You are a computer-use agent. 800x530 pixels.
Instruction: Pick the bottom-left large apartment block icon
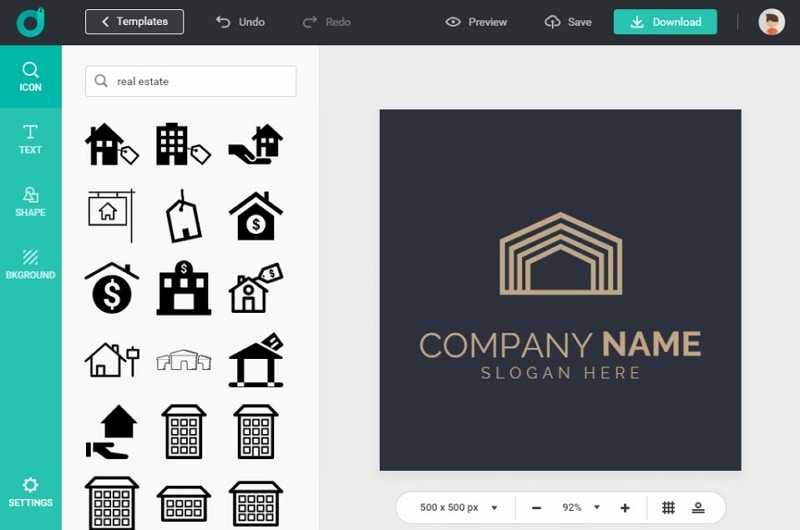112,503
